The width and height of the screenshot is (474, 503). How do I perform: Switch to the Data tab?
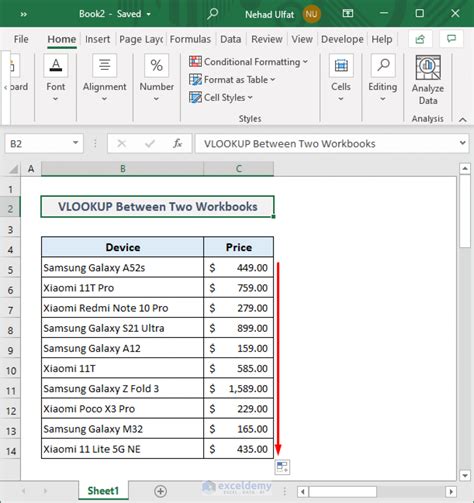pos(231,39)
